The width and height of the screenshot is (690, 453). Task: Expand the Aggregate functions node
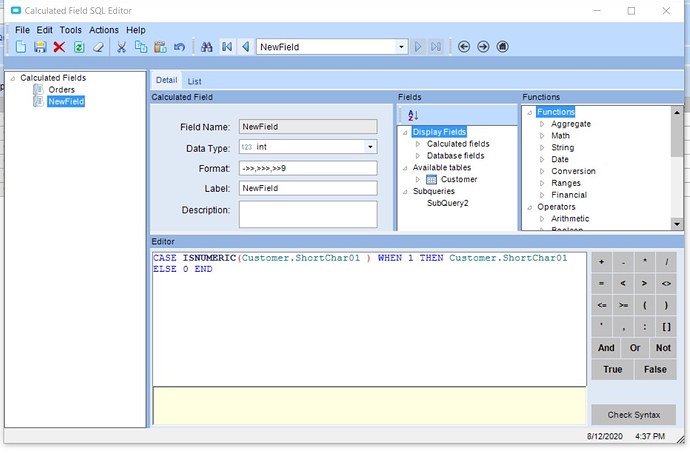542,124
